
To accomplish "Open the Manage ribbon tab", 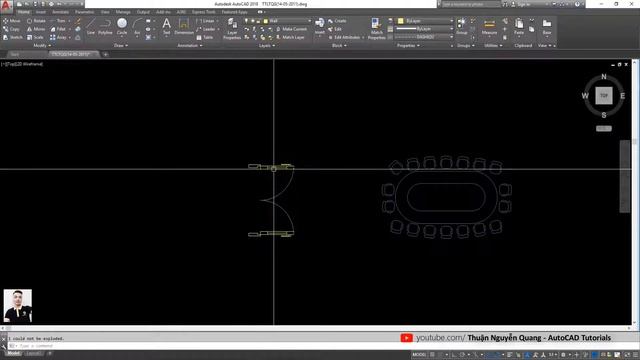I will click(123, 12).
